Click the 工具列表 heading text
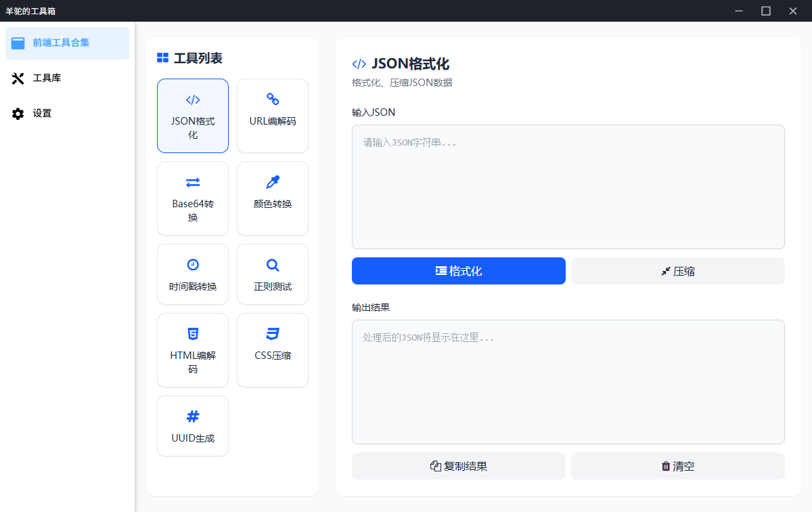Screen dimensions: 812x512 click(x=198, y=58)
